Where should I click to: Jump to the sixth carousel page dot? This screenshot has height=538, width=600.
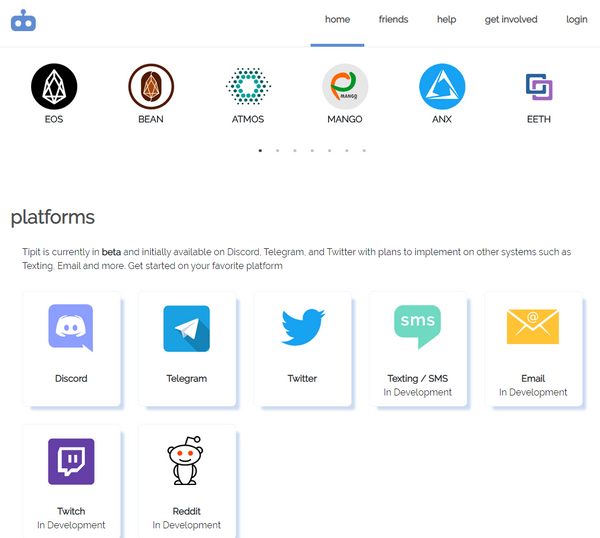point(347,150)
